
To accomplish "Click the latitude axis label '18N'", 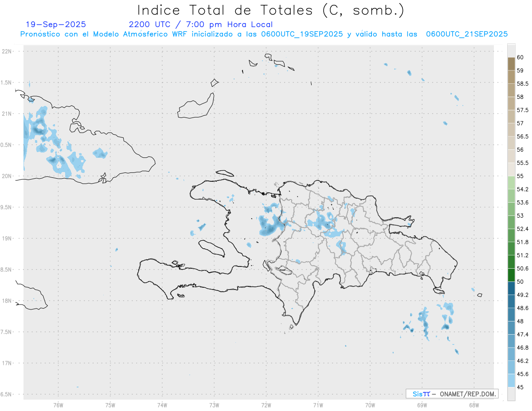I will coord(8,301).
